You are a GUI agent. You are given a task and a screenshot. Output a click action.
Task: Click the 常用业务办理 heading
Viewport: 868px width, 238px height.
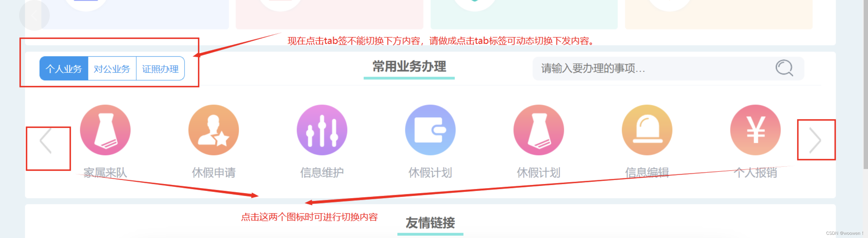point(409,67)
